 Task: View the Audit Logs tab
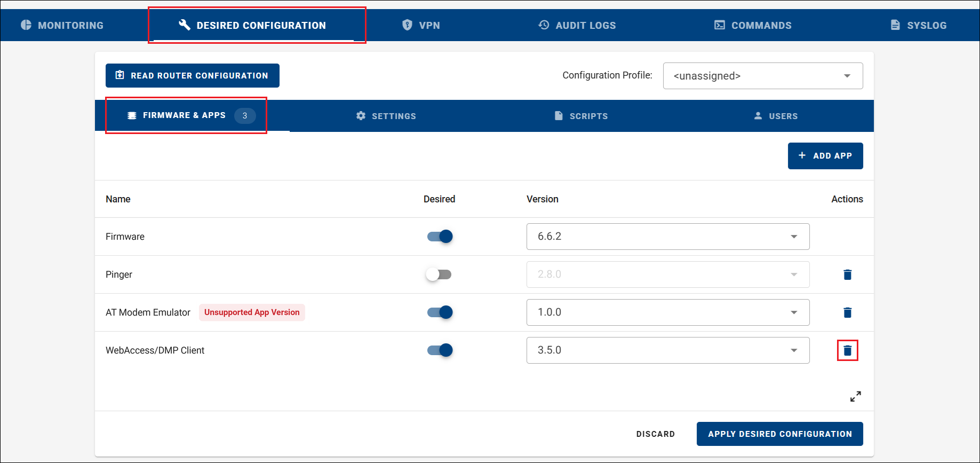tap(577, 25)
